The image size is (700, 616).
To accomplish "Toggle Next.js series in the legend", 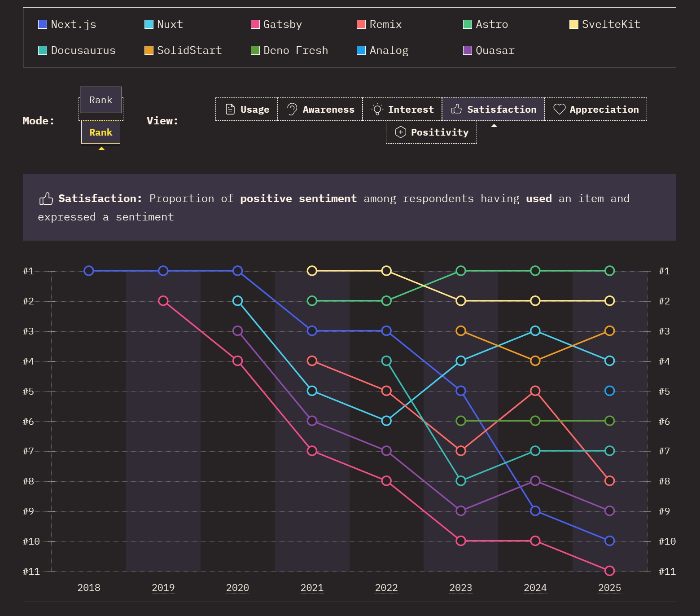I will [67, 24].
